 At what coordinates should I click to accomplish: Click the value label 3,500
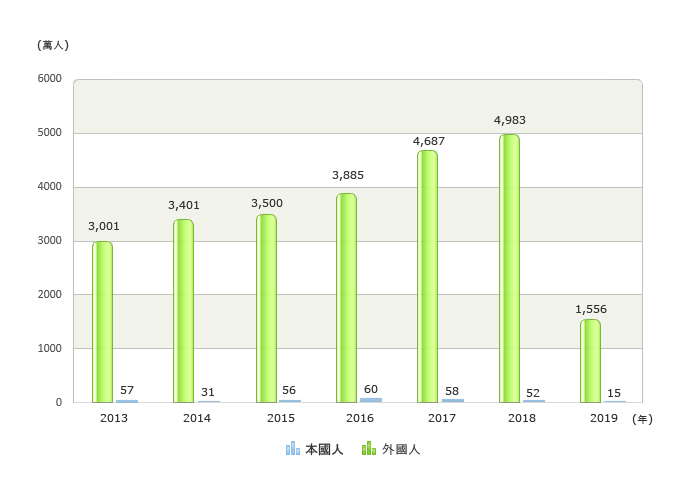(267, 203)
